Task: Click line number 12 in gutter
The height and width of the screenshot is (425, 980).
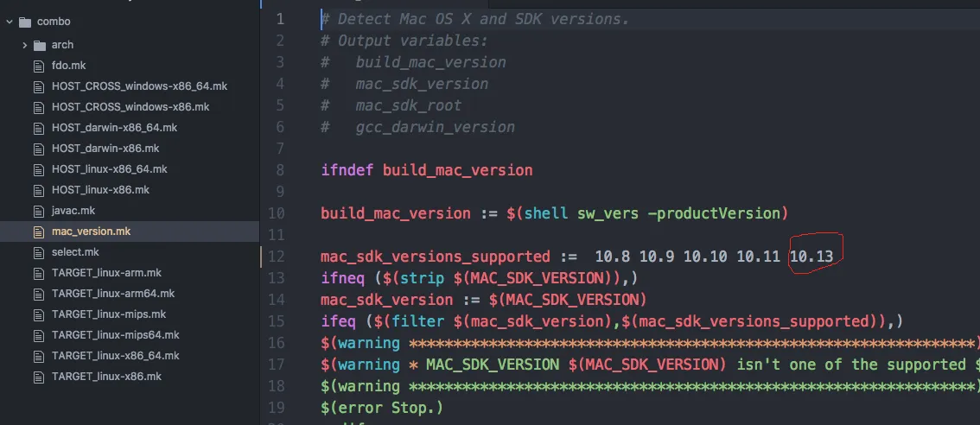Action: coord(277,257)
